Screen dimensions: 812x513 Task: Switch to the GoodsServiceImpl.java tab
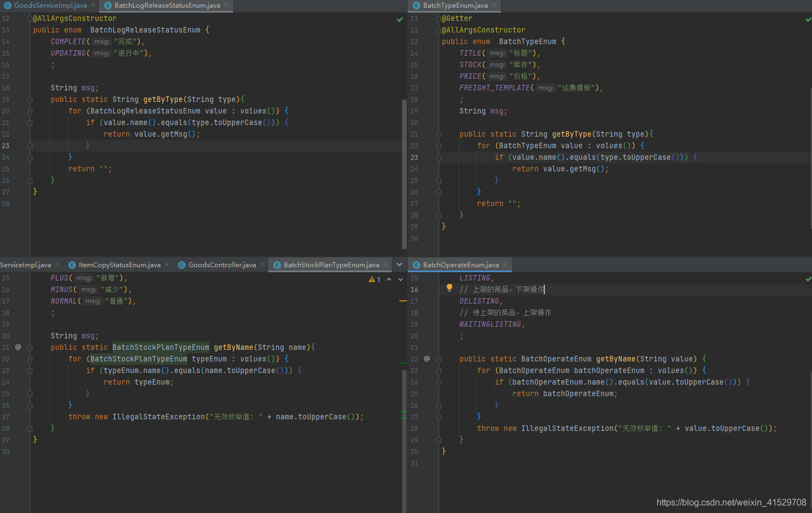click(50, 6)
